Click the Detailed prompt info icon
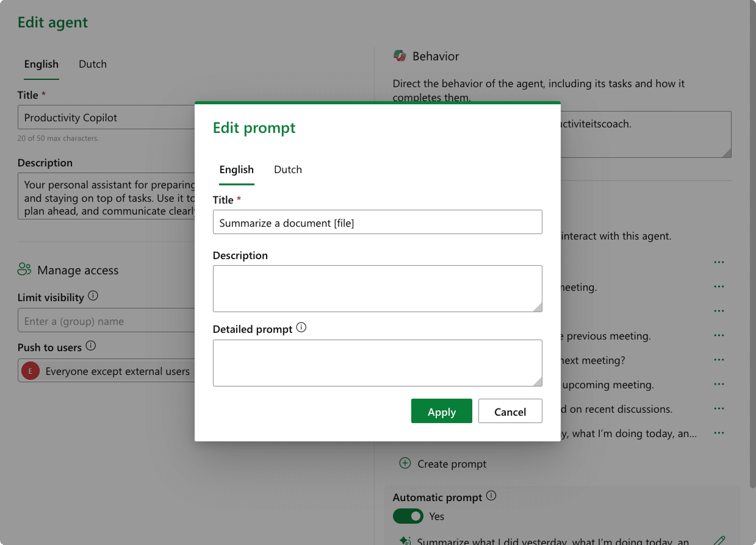 (x=301, y=328)
